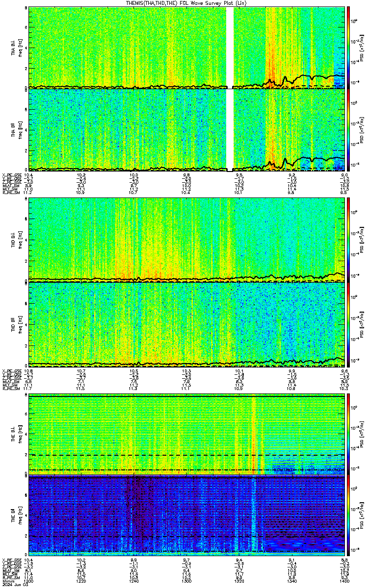The height and width of the screenshot is (588, 368).
Task: Click the white data gap in THA B-perpendicular panel
Action: coord(230,47)
